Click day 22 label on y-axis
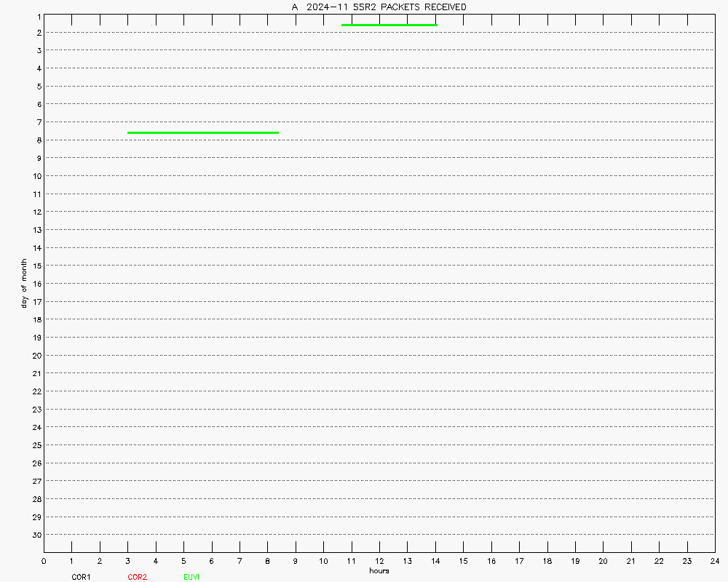 coord(35,391)
